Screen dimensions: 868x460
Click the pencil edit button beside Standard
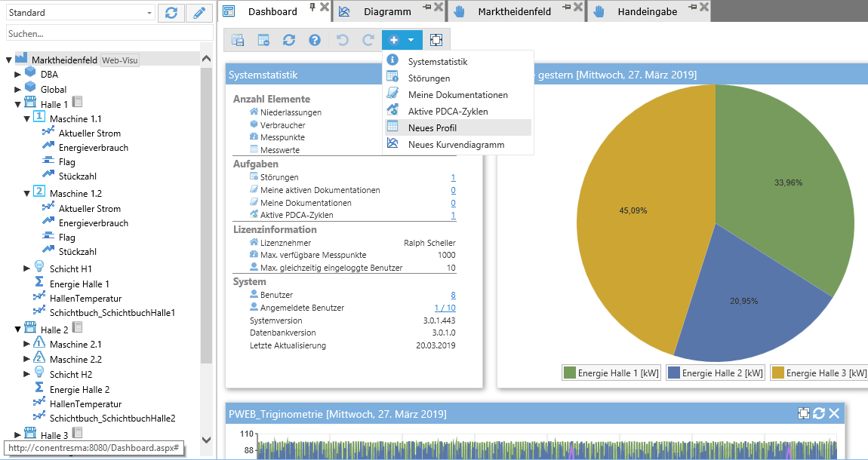[200, 13]
